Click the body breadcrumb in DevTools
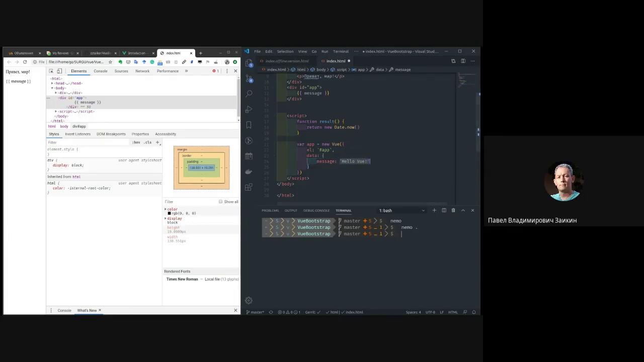This screenshot has height=362, width=644. (64, 126)
